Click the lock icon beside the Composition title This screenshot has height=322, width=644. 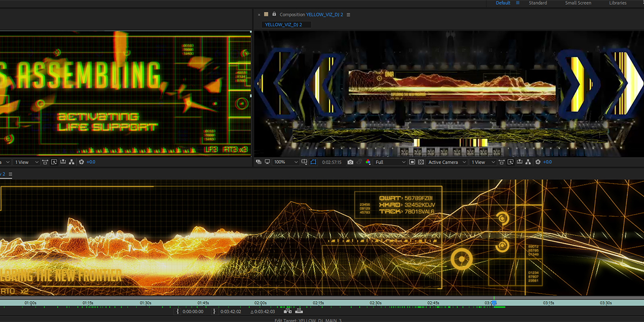pos(274,14)
